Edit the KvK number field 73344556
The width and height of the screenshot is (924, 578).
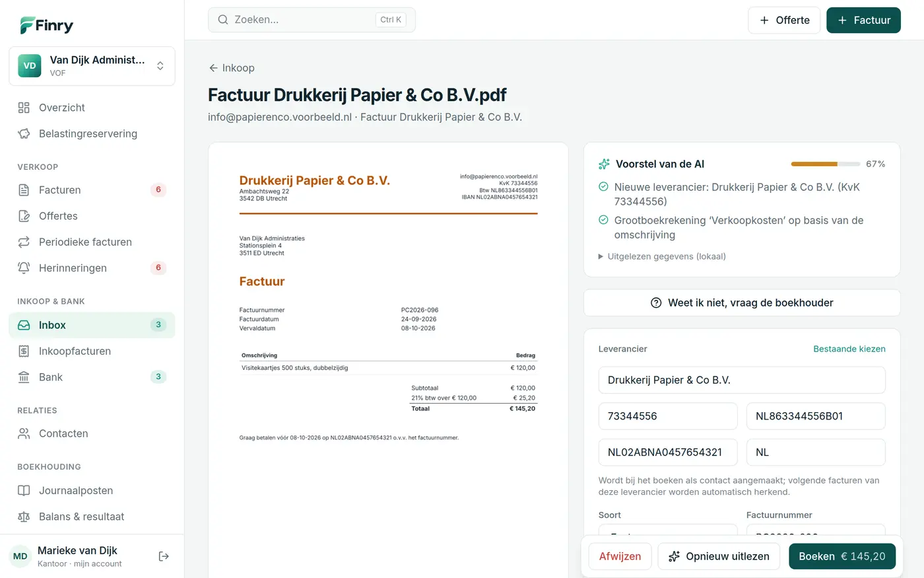click(x=668, y=416)
